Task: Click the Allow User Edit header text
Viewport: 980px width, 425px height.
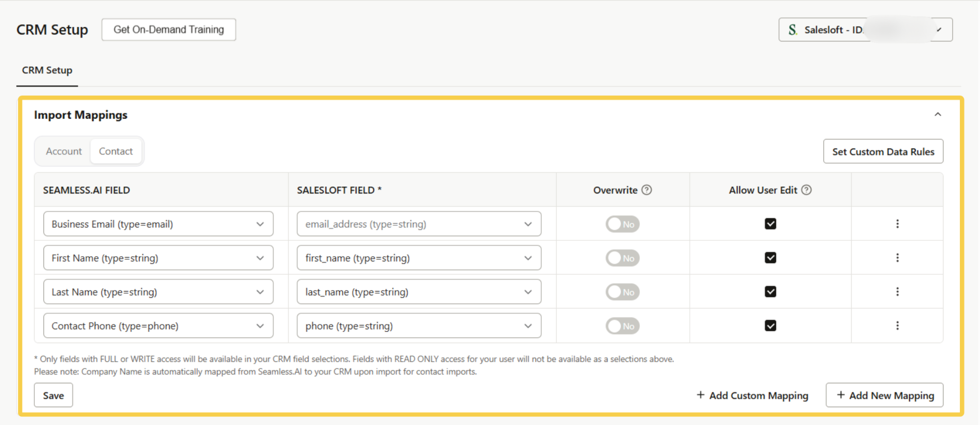Action: pos(763,190)
